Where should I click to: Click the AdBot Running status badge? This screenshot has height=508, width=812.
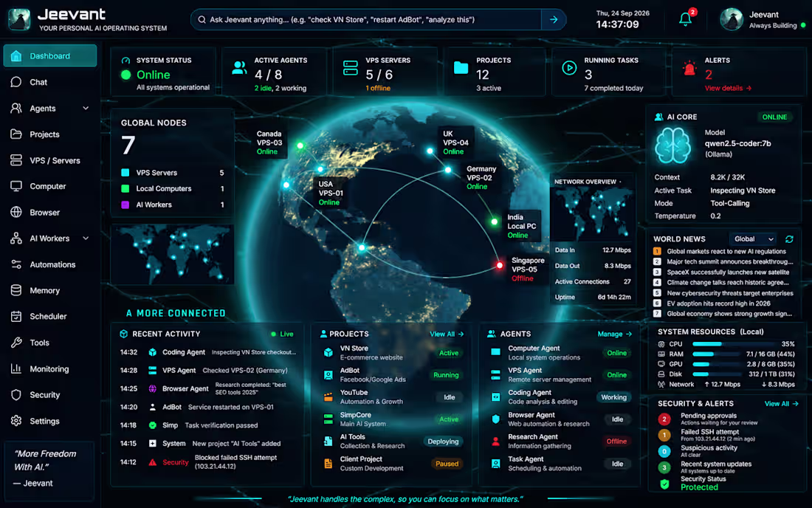point(446,375)
